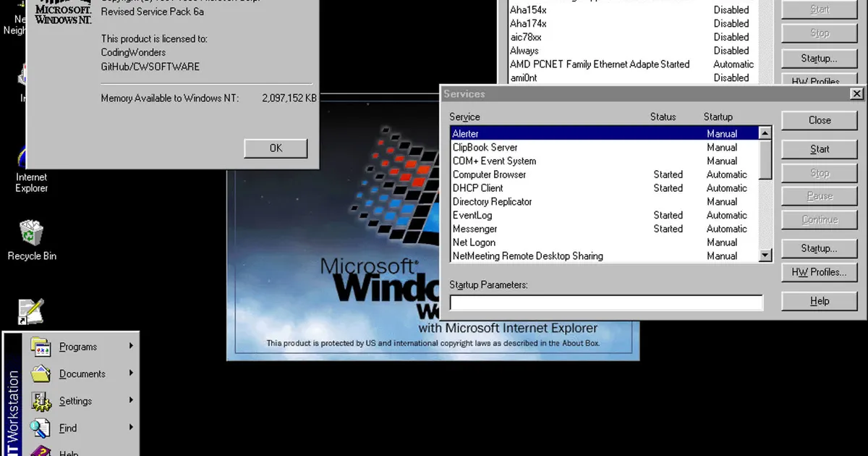Expand the Programs submenu arrow
868x456 pixels.
[x=131, y=346]
